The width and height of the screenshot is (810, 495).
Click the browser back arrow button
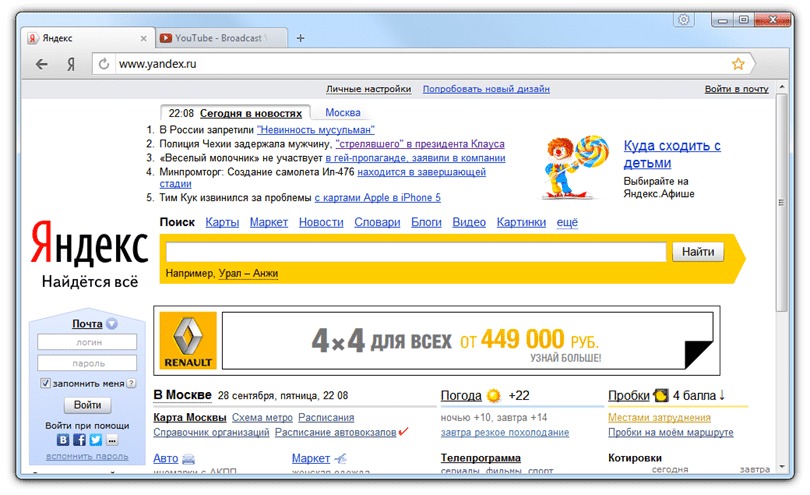pyautogui.click(x=42, y=64)
